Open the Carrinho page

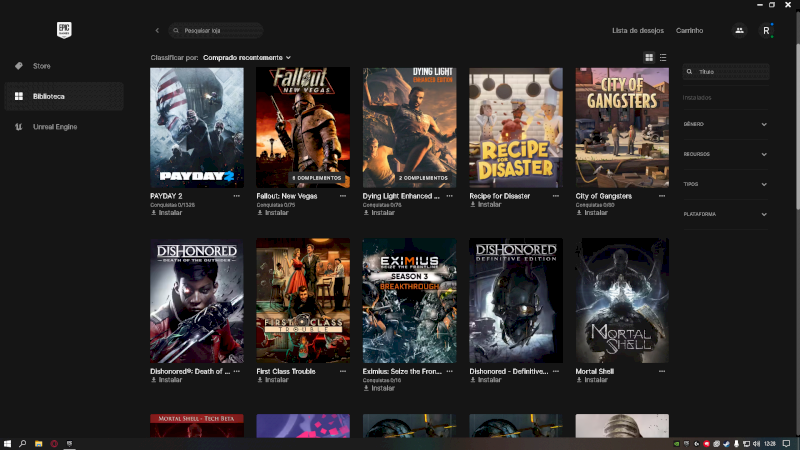click(689, 31)
